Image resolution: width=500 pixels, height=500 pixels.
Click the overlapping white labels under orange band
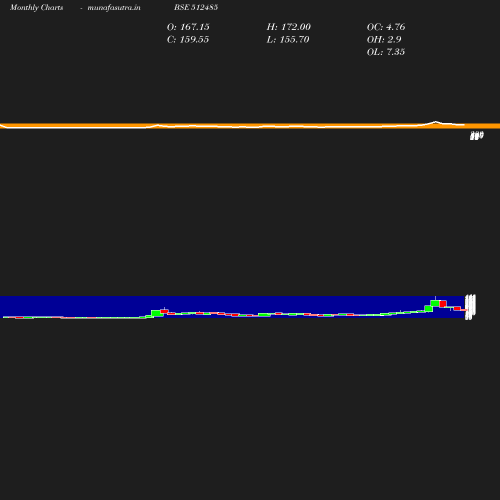(x=477, y=136)
